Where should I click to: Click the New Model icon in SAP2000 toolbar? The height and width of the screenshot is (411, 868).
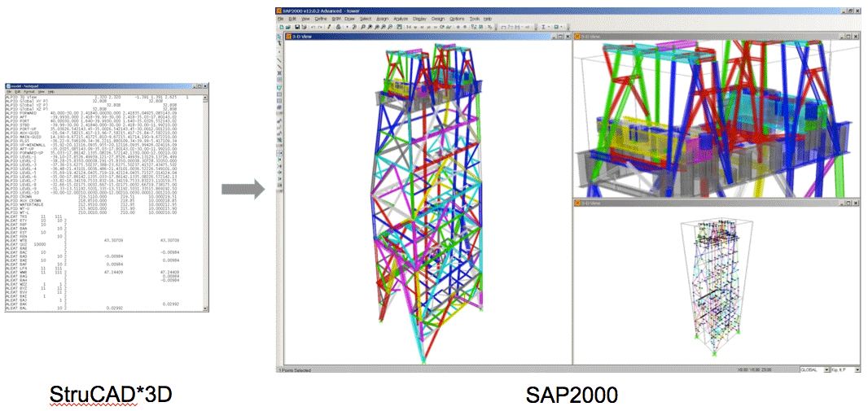click(x=282, y=27)
